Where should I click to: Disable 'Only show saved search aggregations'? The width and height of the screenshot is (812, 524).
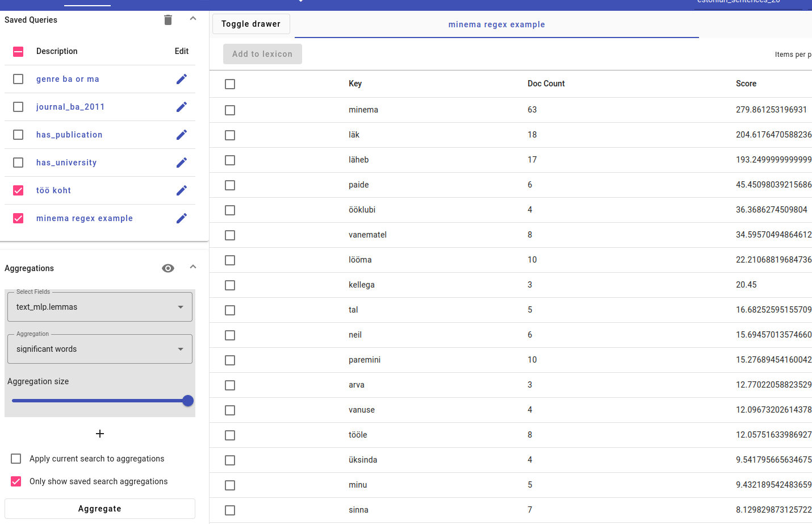16,481
